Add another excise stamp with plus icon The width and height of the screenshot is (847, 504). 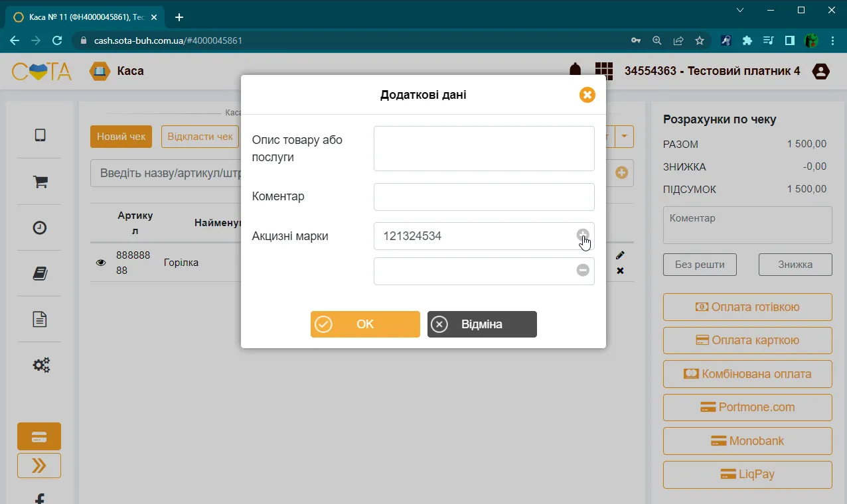point(583,235)
